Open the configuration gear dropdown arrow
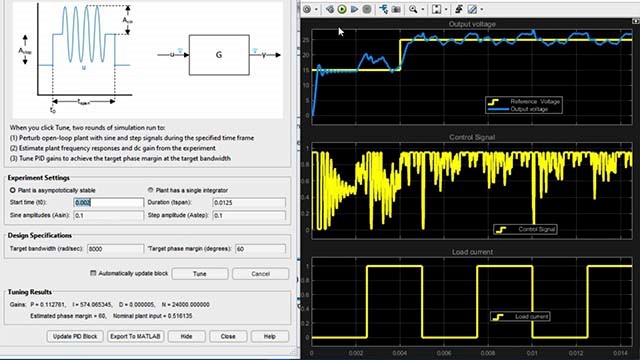Image resolution: width=640 pixels, height=360 pixels. [x=317, y=9]
